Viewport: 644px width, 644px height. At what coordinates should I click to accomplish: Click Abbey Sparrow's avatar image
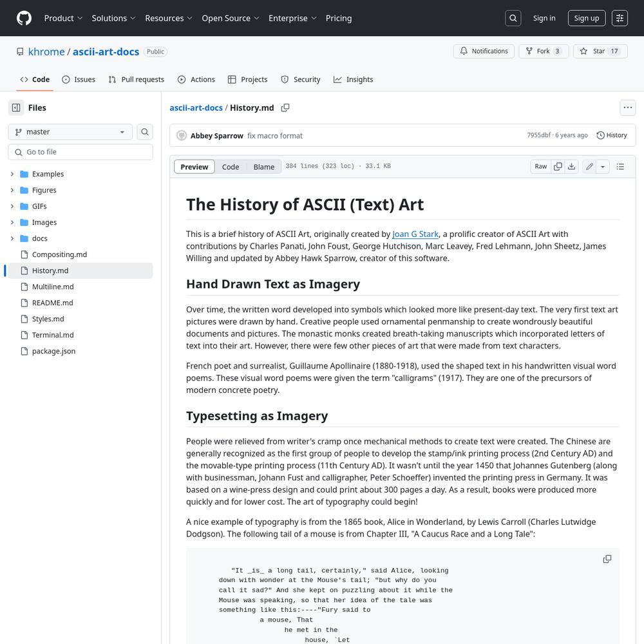182,135
